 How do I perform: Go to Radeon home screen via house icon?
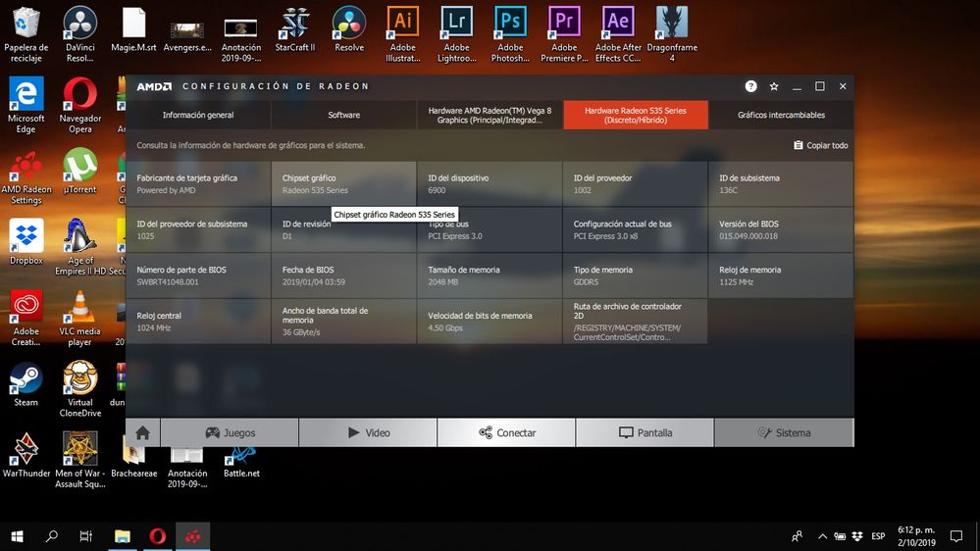pyautogui.click(x=142, y=432)
